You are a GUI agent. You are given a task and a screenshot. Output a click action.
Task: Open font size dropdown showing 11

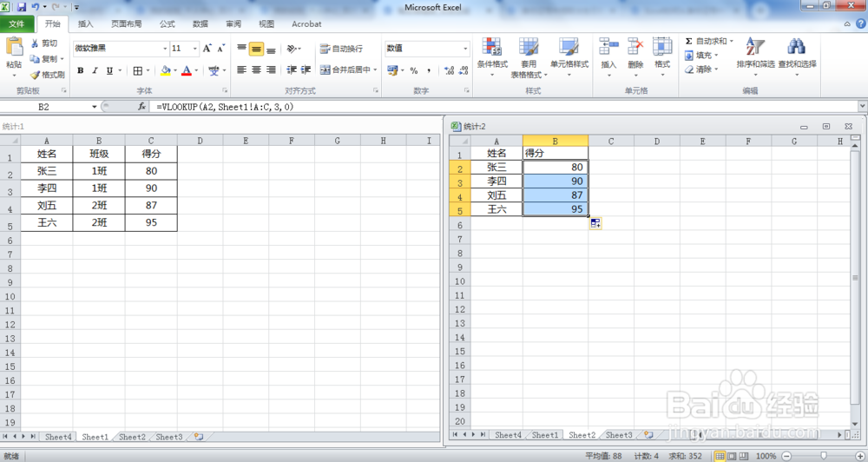194,49
